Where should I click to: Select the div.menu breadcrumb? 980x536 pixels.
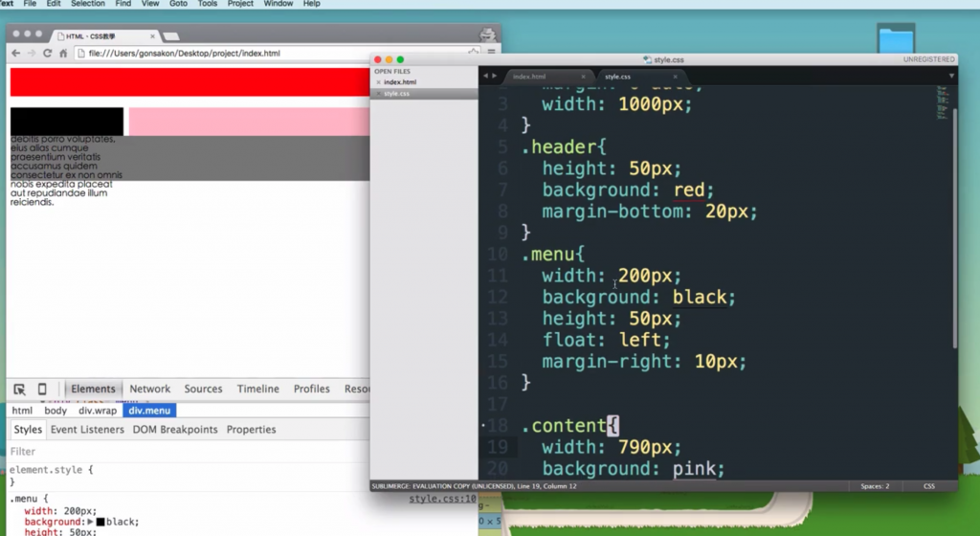click(x=149, y=411)
